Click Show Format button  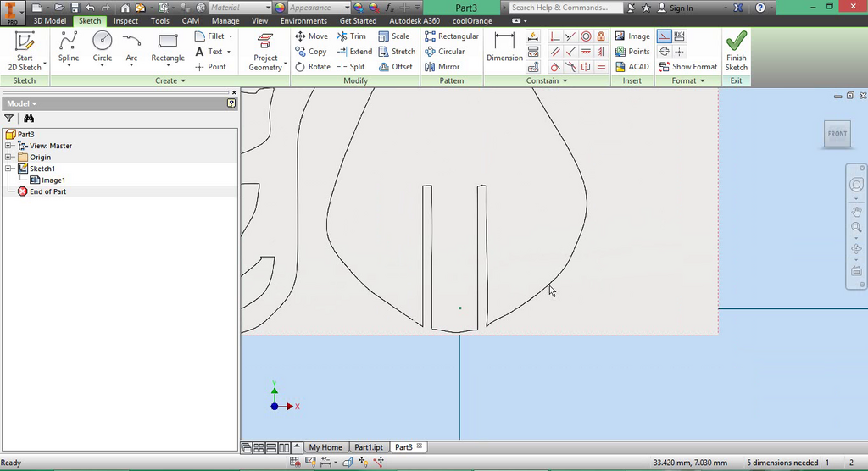(x=688, y=66)
